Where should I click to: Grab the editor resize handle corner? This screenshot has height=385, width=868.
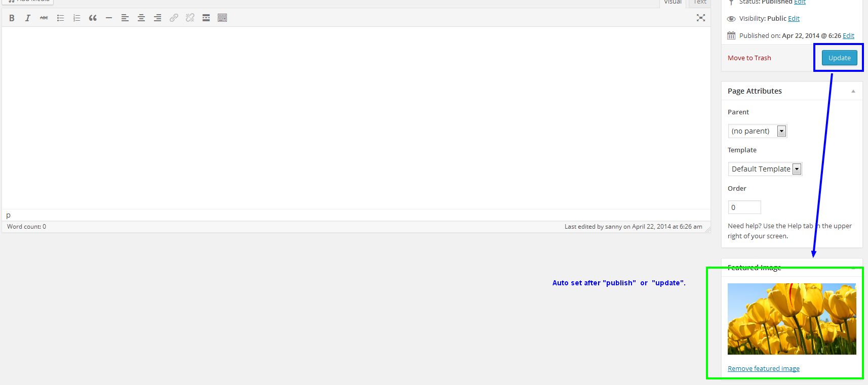(708, 230)
